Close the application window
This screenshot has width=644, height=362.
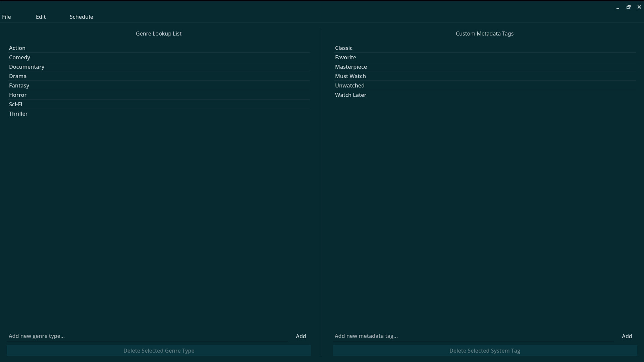639,7
